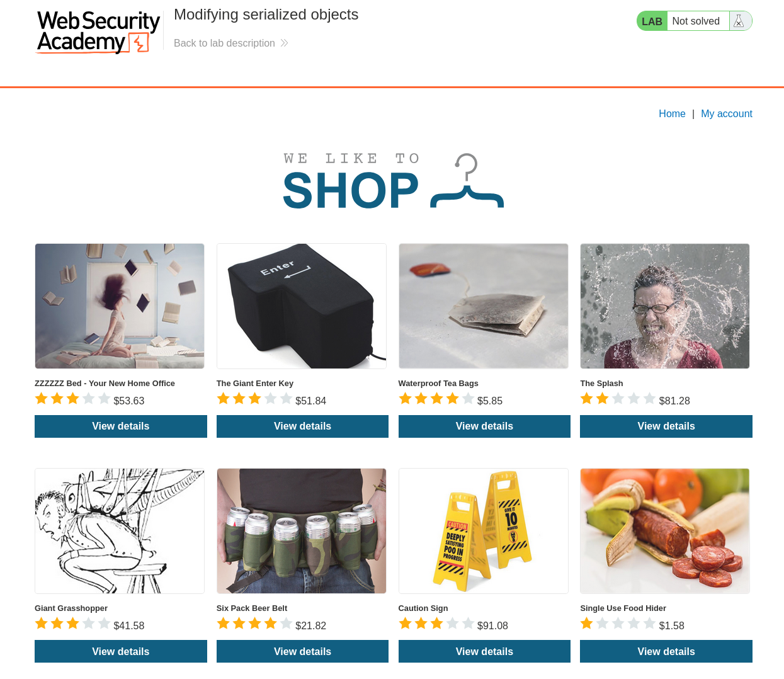Open the Waterproof Tea Bags product photo

[484, 306]
